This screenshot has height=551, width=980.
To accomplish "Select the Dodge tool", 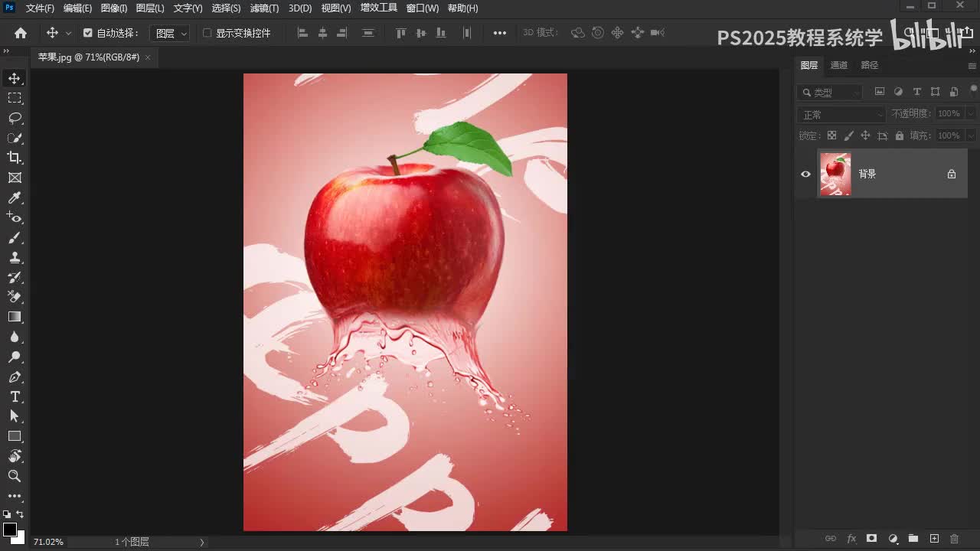I will click(15, 357).
